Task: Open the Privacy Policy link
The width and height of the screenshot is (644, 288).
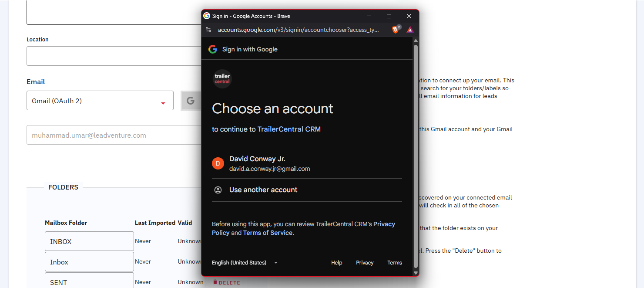Action: (304, 228)
